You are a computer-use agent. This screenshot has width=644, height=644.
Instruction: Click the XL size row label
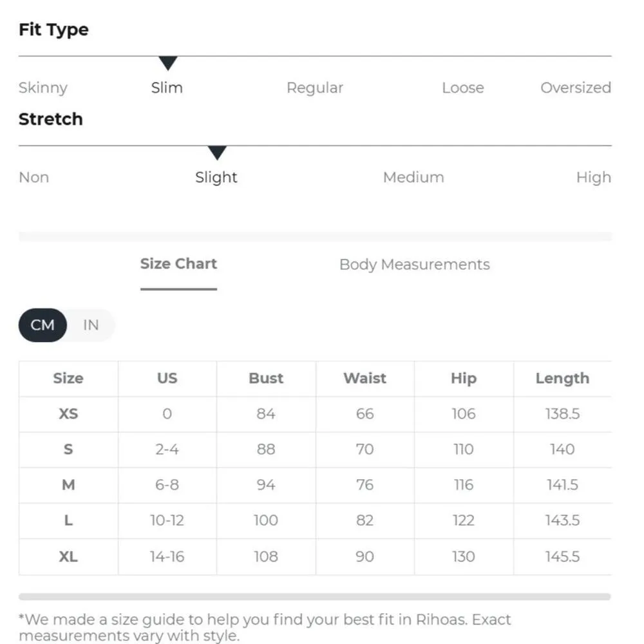pos(68,556)
